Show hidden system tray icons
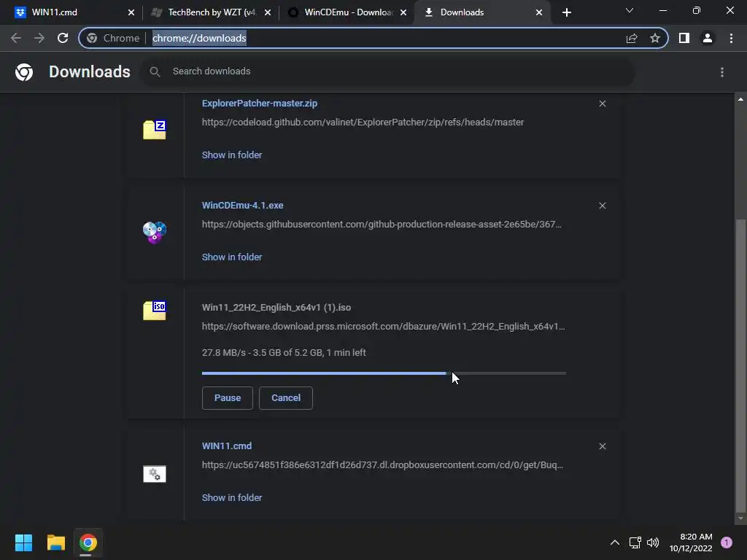Image resolution: width=747 pixels, height=560 pixels. point(614,542)
